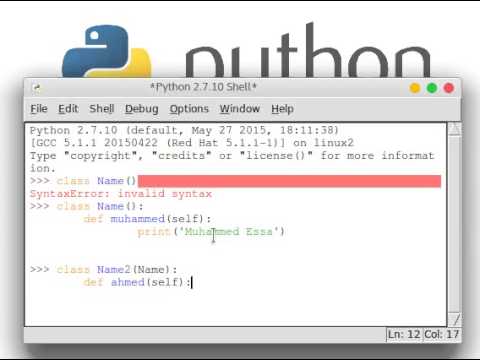Click the '[GCC 5.1.1 20150422' line
Image resolution: width=480 pixels, height=360 pixels.
pos(192,143)
